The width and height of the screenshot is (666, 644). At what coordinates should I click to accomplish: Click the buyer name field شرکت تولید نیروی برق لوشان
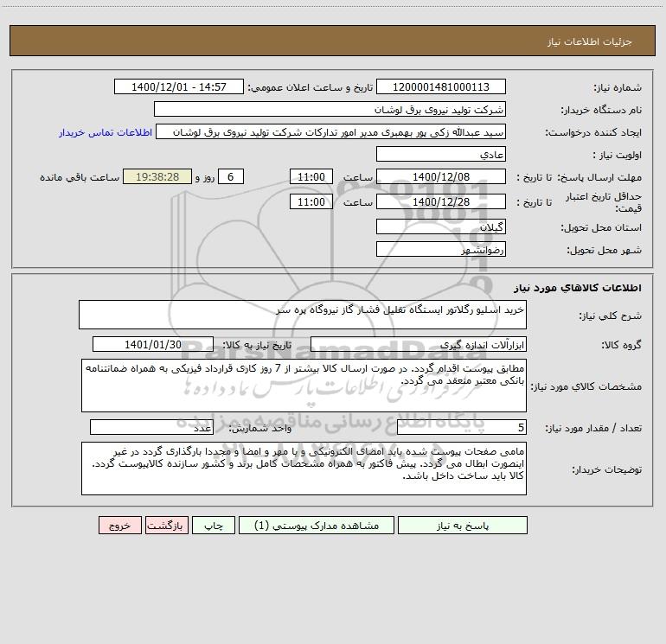(330, 109)
